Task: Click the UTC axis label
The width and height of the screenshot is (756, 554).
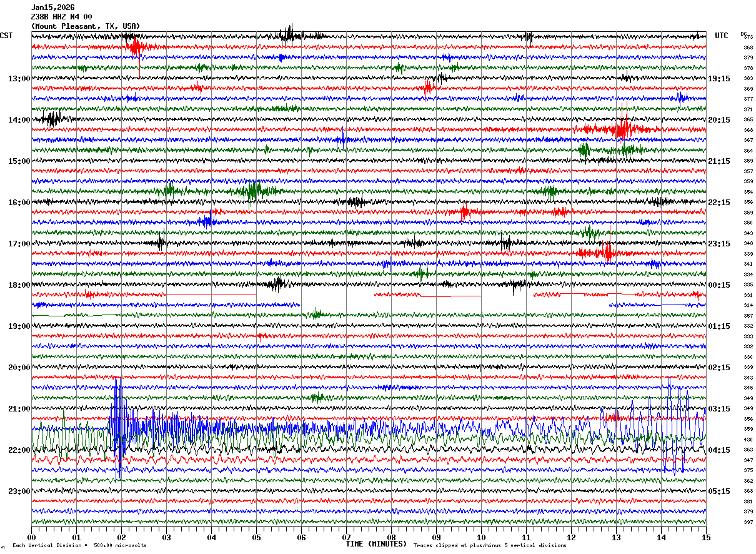Action: tap(722, 36)
